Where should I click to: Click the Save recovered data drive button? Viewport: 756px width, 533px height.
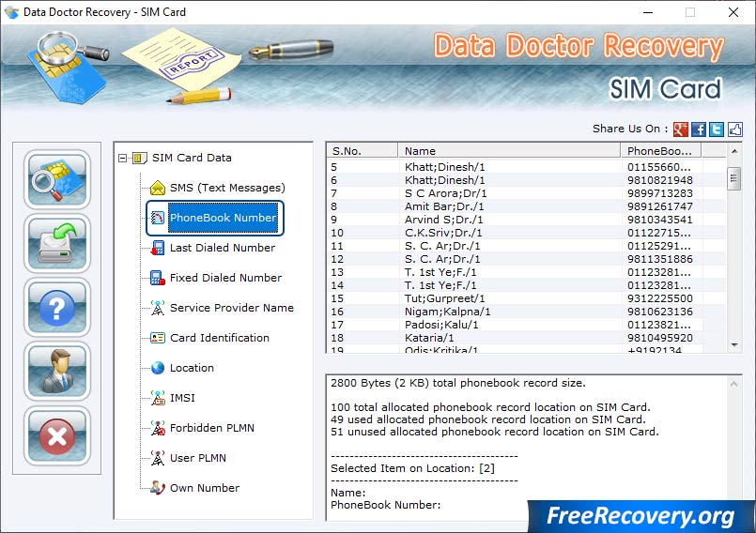point(57,243)
